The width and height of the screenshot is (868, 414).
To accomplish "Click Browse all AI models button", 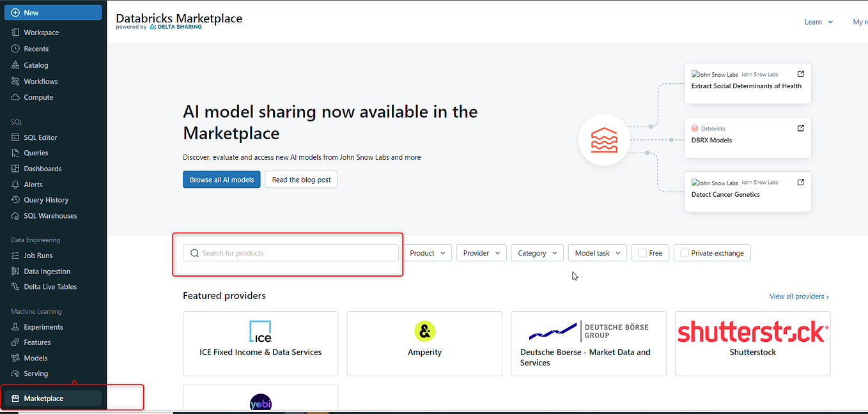I will pyautogui.click(x=221, y=180).
